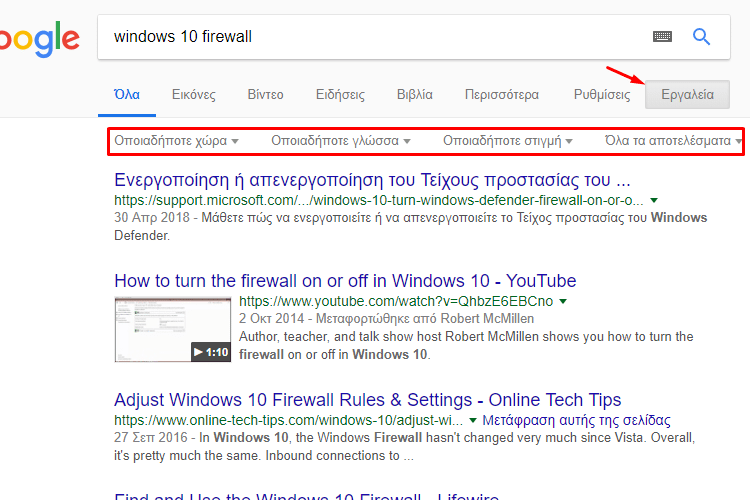Switch to the Εικόνες tab
This screenshot has height=500, width=750.
click(194, 94)
